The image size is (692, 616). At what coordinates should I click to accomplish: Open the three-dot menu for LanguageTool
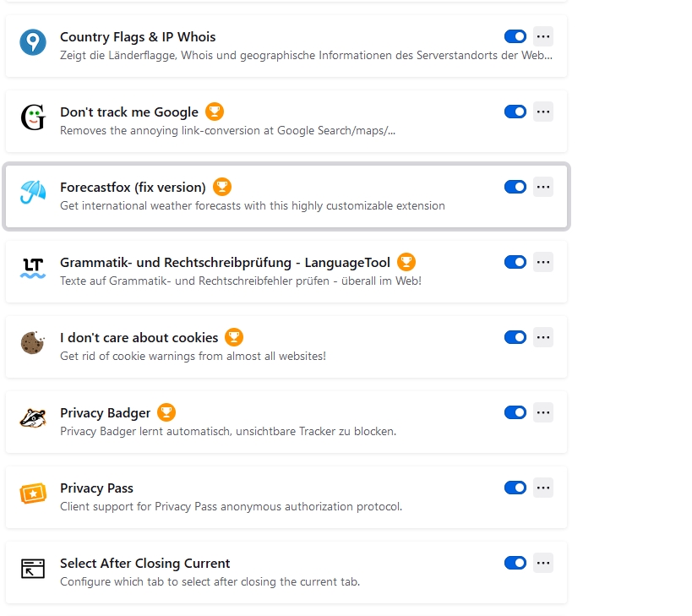(543, 262)
